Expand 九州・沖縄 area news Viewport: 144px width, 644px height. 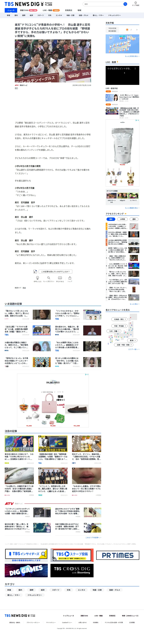[x=114, y=331]
